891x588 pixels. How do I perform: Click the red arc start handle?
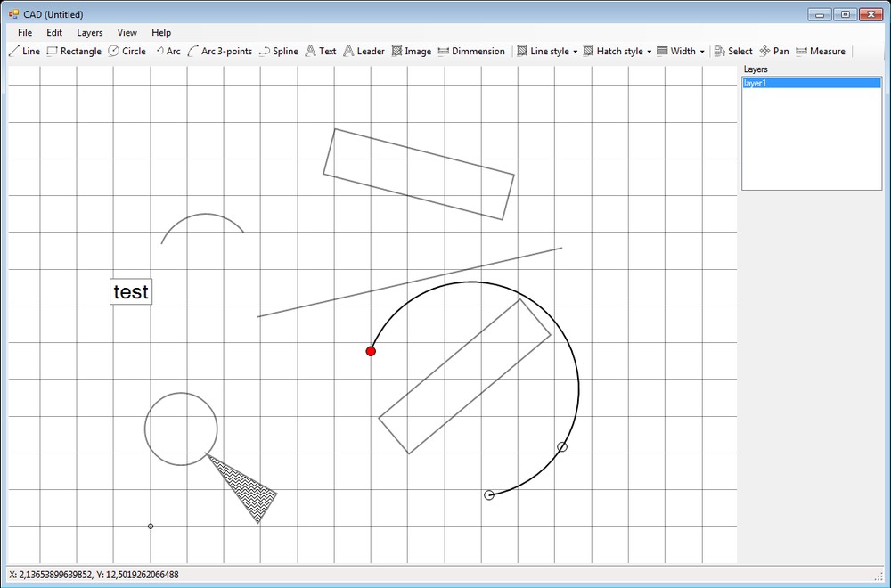[x=371, y=351]
